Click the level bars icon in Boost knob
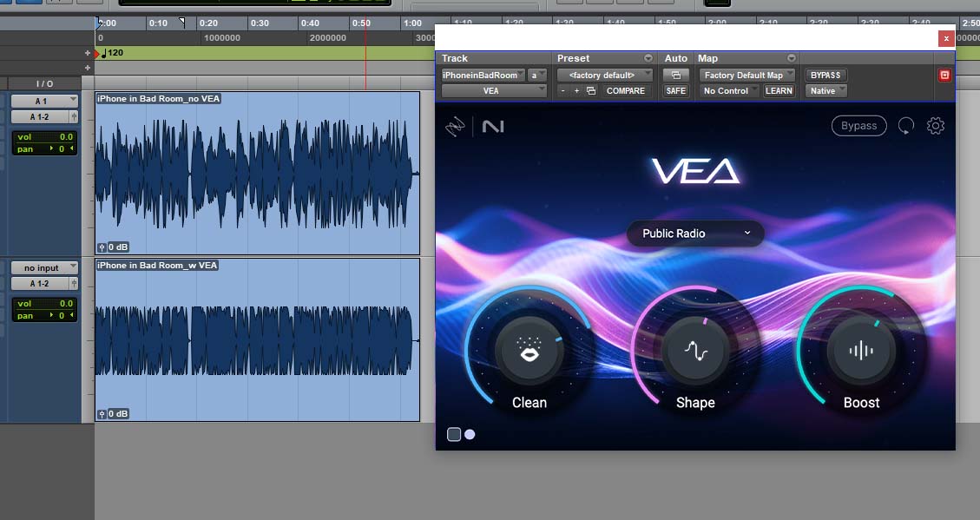The image size is (980, 520). [861, 351]
